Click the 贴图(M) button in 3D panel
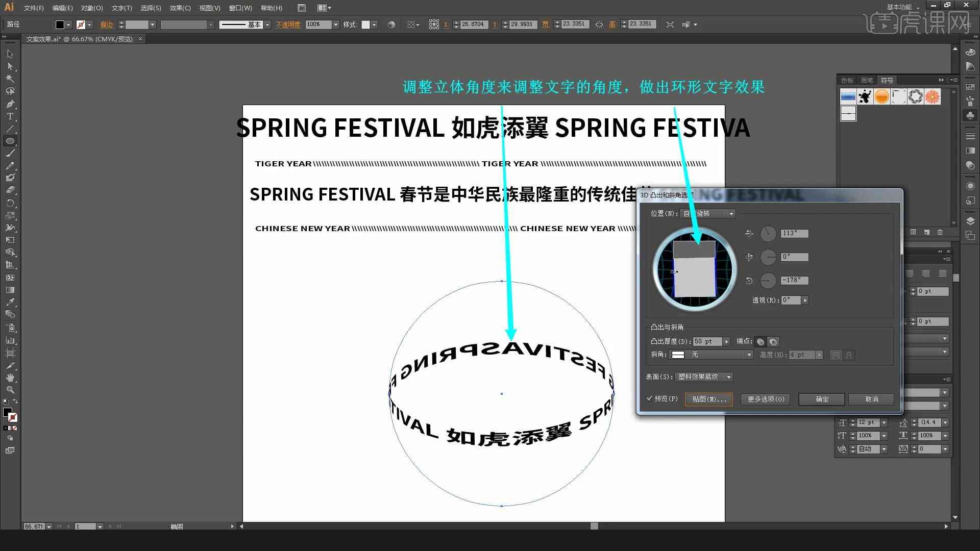 click(709, 399)
